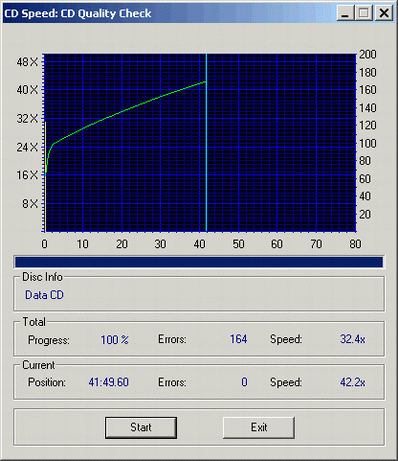Click the total speed value '32.4x'
This screenshot has height=461, width=398.
click(x=352, y=339)
